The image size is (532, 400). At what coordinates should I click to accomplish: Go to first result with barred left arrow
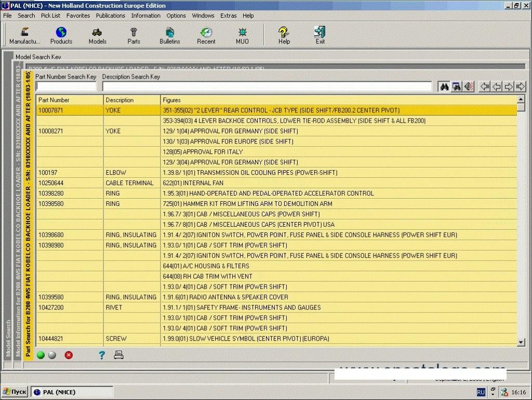(x=485, y=87)
